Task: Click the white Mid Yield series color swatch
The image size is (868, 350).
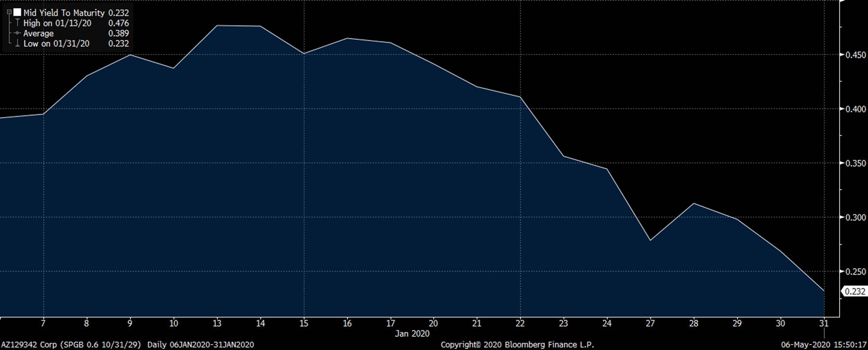Action: pos(18,13)
